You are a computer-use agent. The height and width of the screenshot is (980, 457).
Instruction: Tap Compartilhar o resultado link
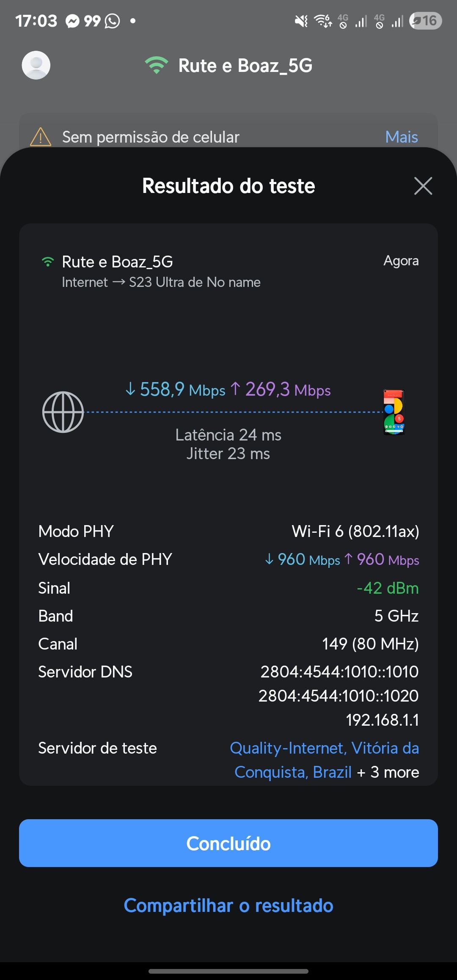point(228,906)
